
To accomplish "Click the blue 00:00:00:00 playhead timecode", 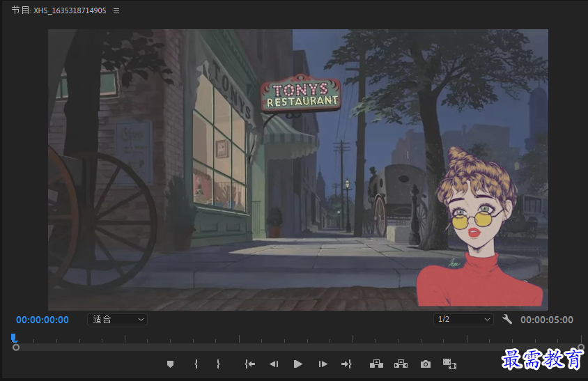I will [x=42, y=320].
